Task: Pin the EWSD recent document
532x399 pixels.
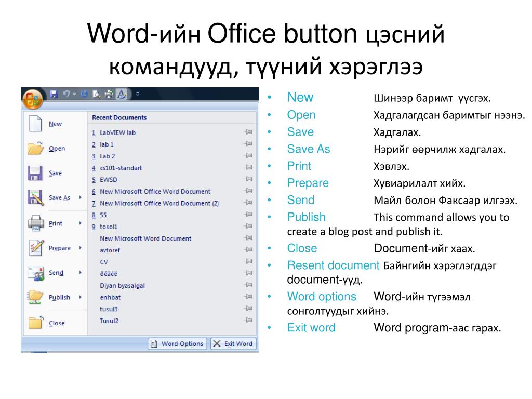Action: tap(248, 179)
